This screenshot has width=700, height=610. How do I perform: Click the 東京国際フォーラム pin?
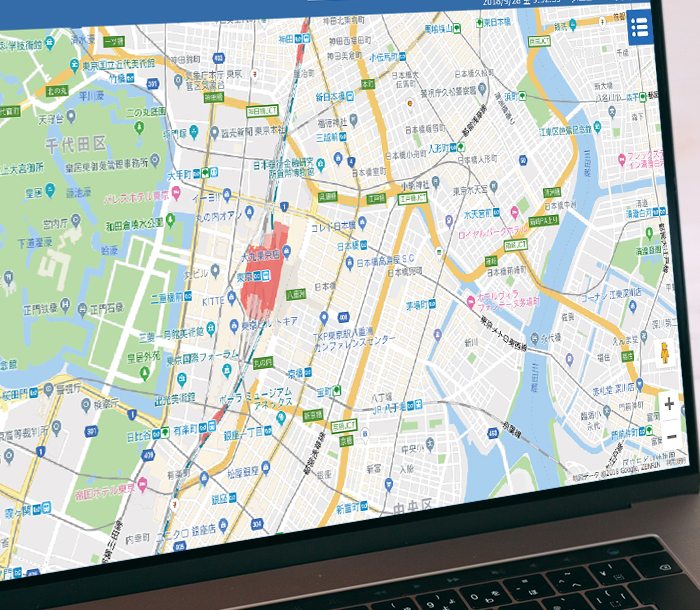[227, 370]
